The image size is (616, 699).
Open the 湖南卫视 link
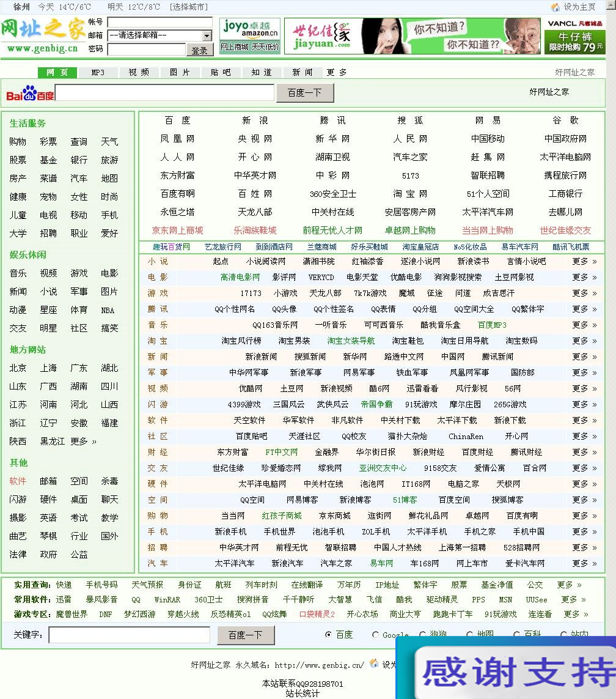tap(332, 157)
